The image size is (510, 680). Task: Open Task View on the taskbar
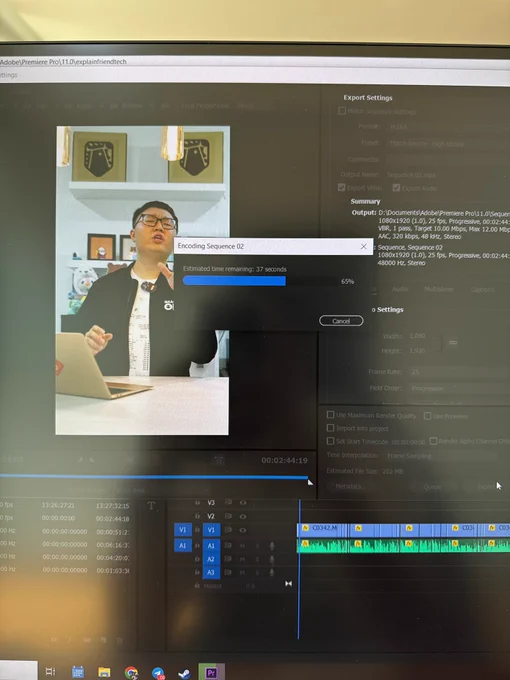(50, 672)
